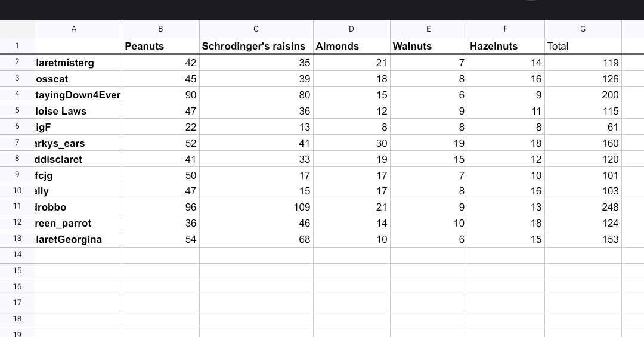Select column C header
The width and height of the screenshot is (644, 337).
point(256,29)
